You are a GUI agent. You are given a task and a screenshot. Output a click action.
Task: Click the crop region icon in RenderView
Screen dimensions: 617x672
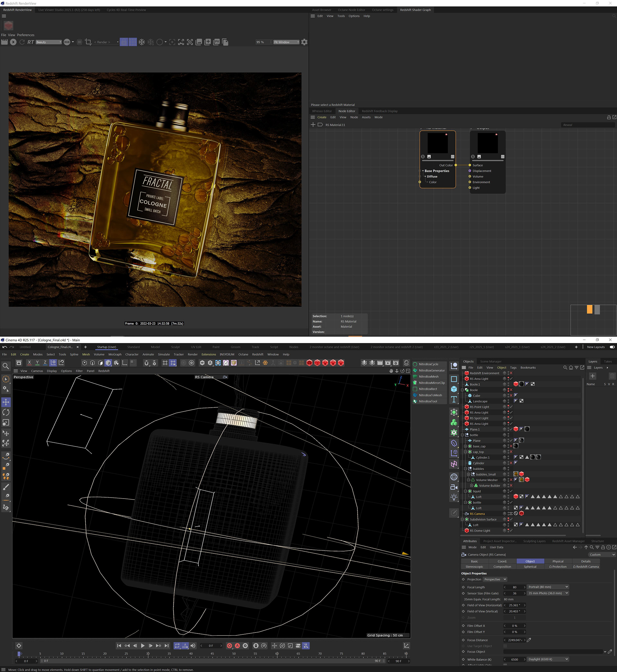tap(88, 42)
